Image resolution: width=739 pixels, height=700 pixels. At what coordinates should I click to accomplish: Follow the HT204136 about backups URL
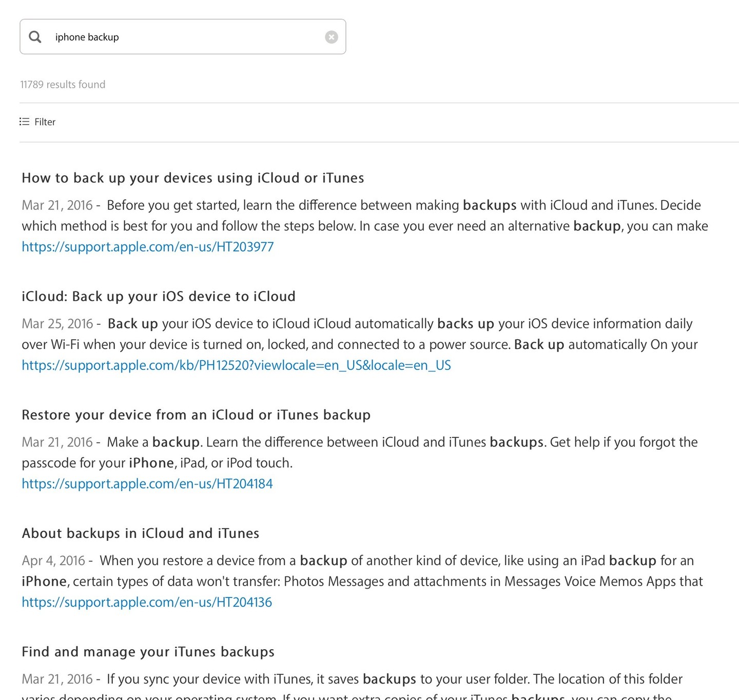coord(147,602)
